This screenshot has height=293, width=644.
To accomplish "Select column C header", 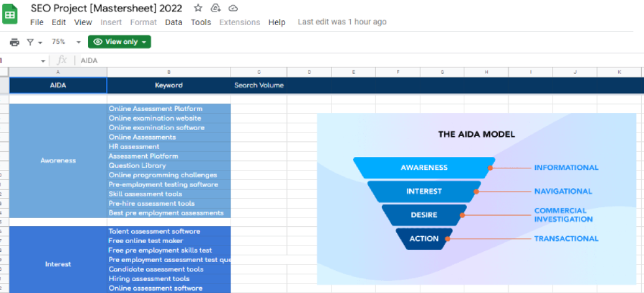I will [259, 72].
